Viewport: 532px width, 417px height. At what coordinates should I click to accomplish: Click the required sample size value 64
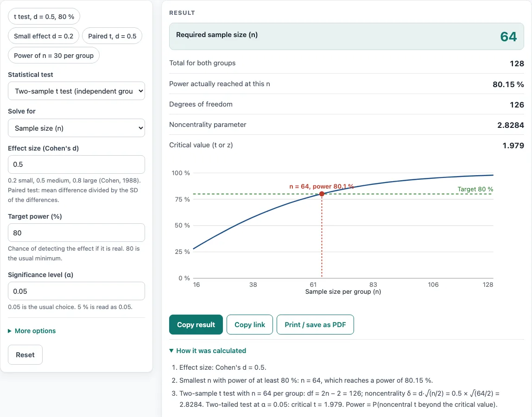(x=508, y=37)
